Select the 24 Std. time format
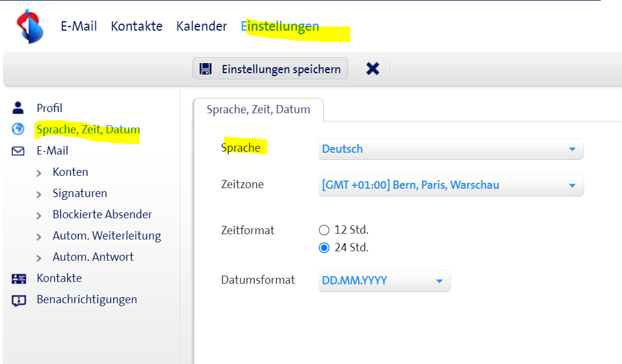Image resolution: width=622 pixels, height=364 pixels. tap(324, 248)
